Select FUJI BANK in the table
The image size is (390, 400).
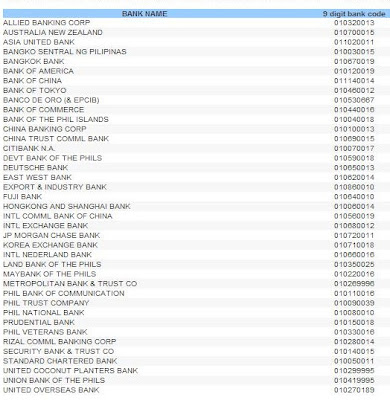coord(22,197)
